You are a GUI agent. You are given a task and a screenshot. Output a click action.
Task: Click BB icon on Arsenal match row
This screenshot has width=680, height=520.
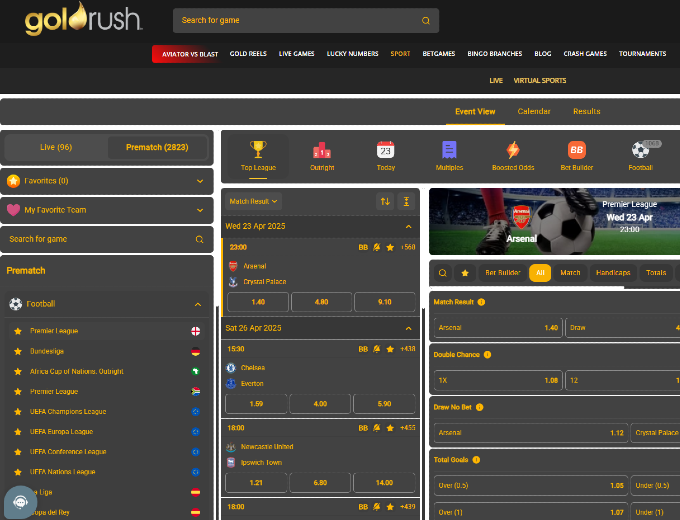[363, 247]
